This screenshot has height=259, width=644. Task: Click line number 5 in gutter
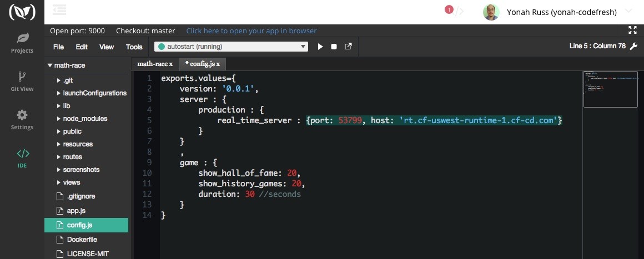coord(149,120)
